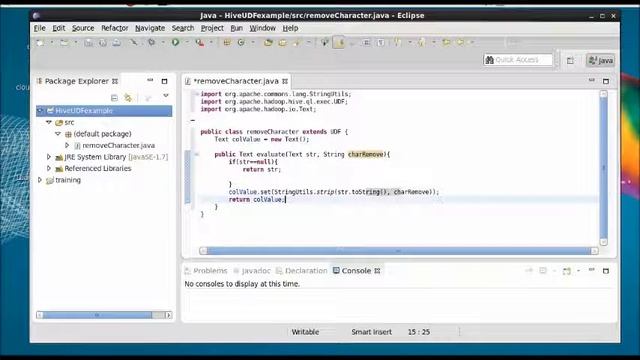This screenshot has height=360, width=640.
Task: Toggle Link with Editor in Package Explorer
Action: [x=128, y=98]
